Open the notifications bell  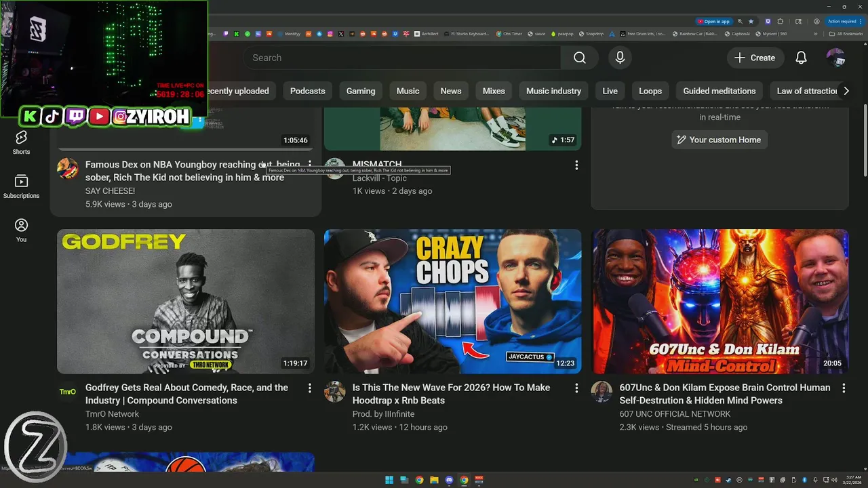point(801,58)
